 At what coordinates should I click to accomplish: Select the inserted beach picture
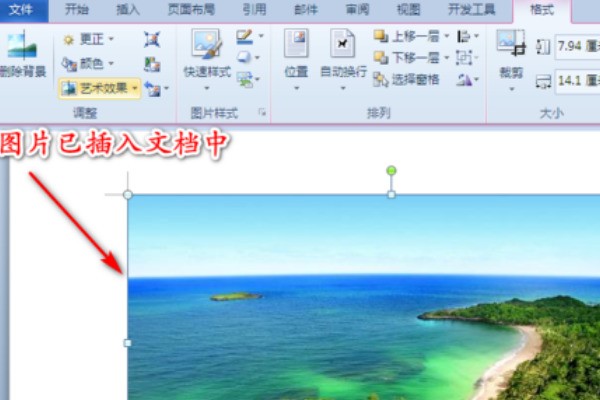(364, 298)
